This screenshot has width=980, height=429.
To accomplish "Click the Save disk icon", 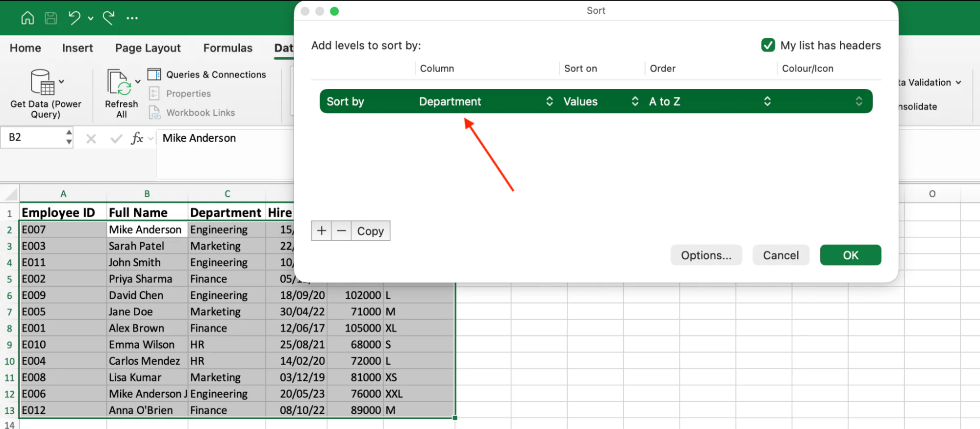I will coord(51,18).
